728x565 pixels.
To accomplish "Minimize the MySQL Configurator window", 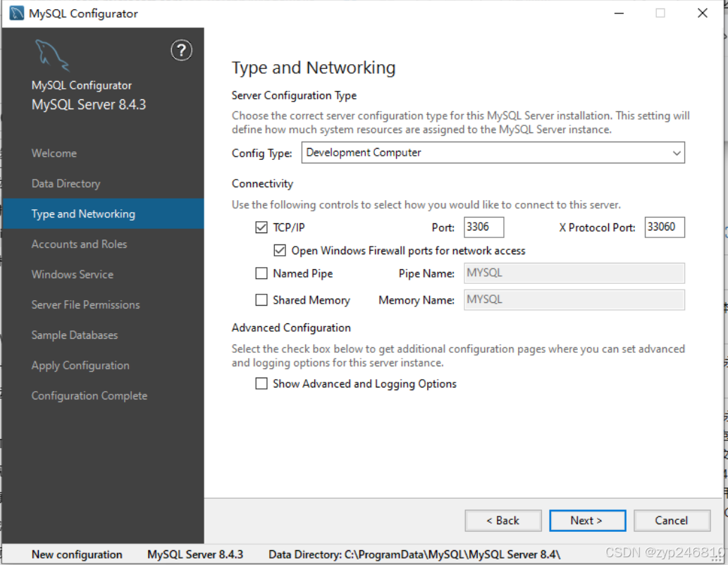I will [x=619, y=13].
